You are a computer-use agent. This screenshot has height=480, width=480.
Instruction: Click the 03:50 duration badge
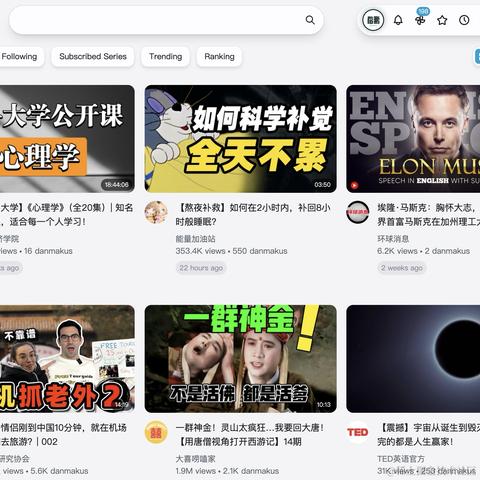point(322,185)
